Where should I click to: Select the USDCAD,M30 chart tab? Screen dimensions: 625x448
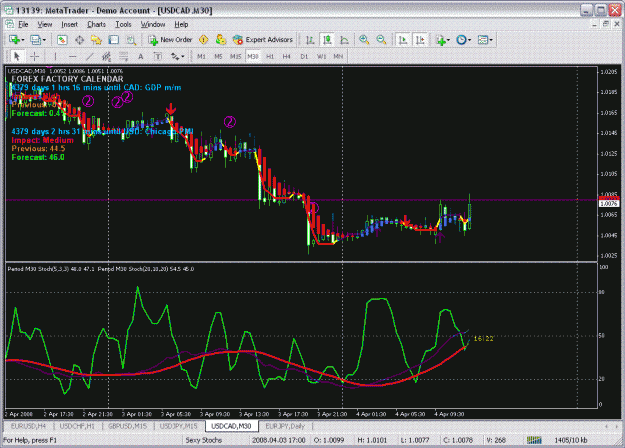coord(231,426)
